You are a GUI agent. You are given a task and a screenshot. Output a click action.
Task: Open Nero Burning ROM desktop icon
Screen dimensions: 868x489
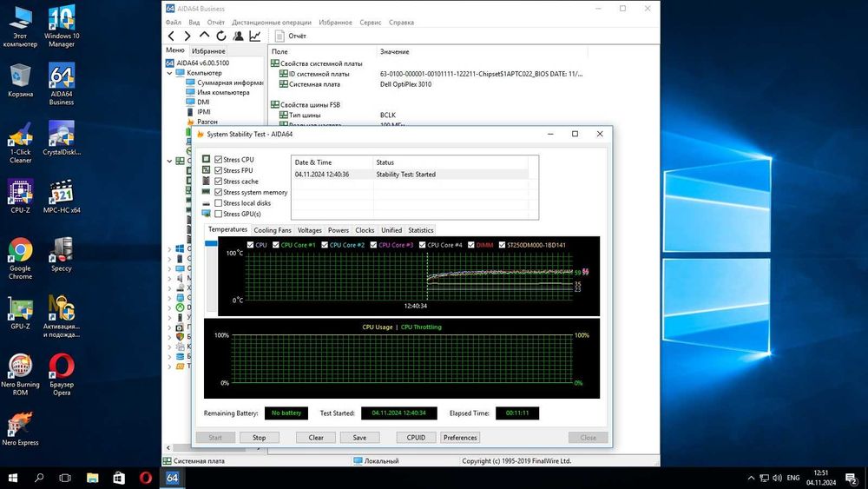21,374
